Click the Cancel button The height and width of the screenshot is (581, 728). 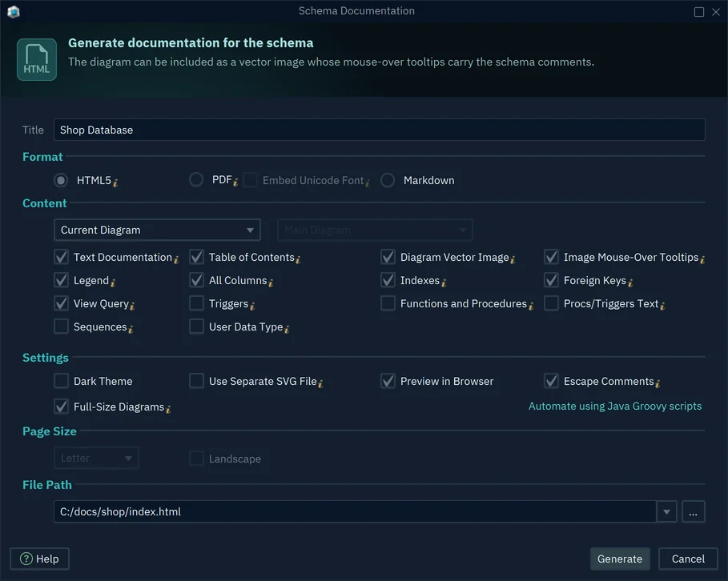coord(688,559)
